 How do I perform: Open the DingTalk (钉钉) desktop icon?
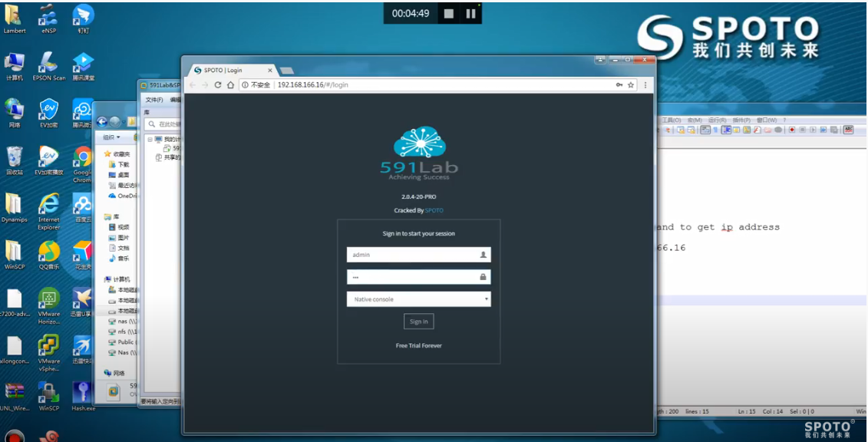point(83,19)
